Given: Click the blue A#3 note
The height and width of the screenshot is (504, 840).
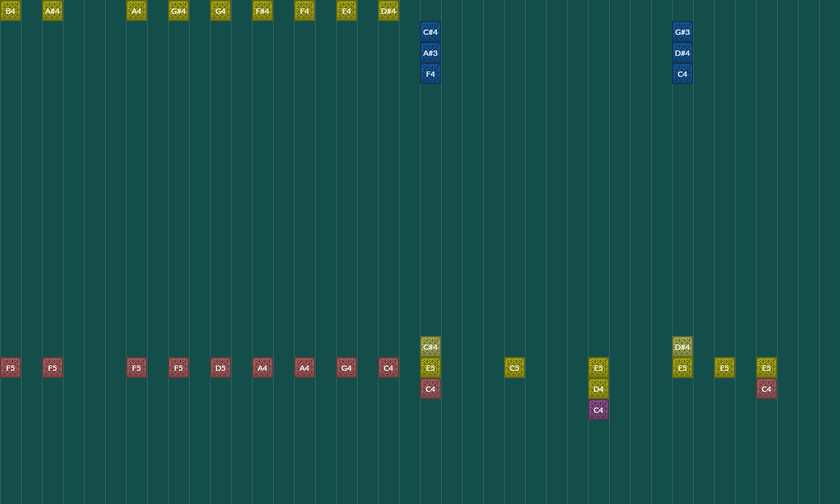Looking at the screenshot, I should tap(430, 52).
